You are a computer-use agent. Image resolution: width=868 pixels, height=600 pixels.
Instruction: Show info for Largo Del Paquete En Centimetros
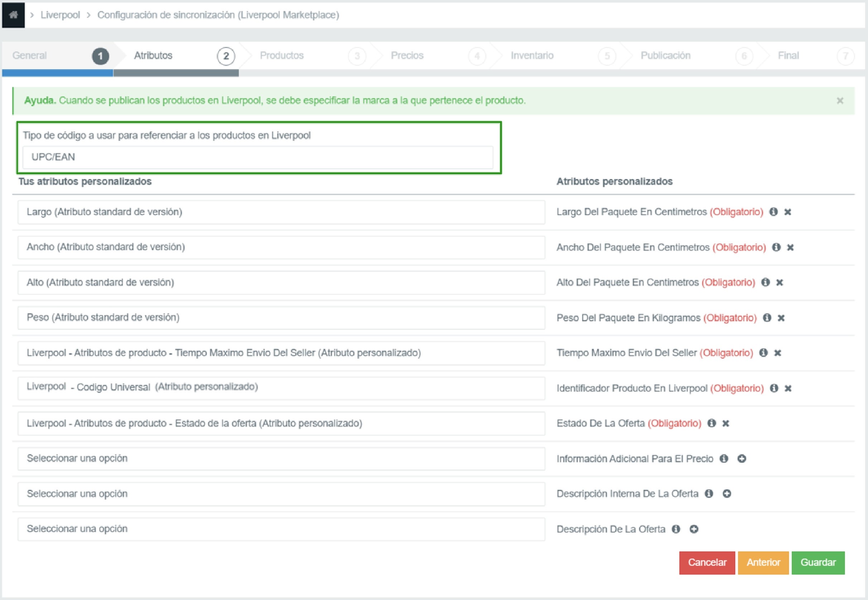click(x=773, y=212)
